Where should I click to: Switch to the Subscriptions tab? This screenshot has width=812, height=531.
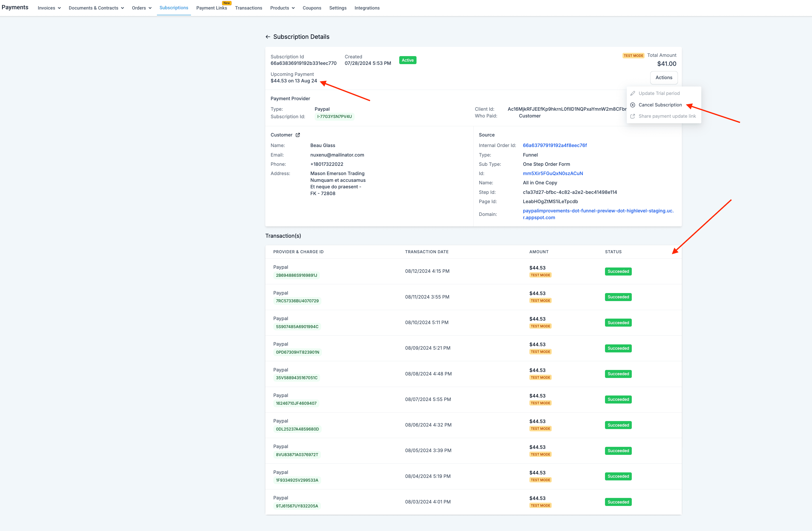tap(174, 8)
